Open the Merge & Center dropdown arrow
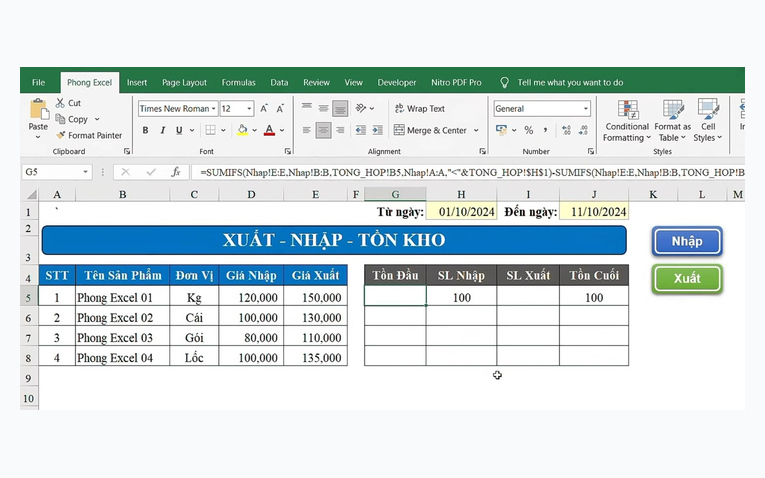 (x=476, y=130)
